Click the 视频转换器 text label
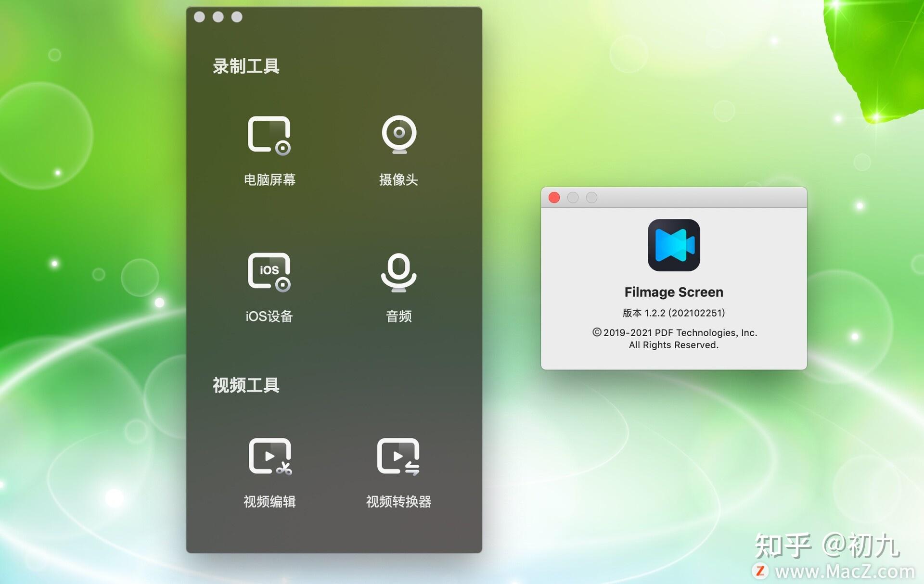Image resolution: width=924 pixels, height=584 pixels. [x=398, y=502]
